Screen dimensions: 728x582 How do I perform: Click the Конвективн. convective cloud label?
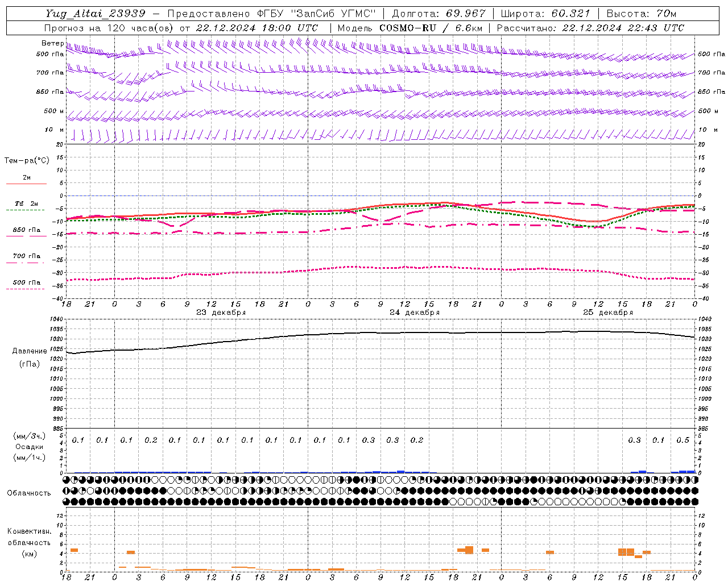29,531
